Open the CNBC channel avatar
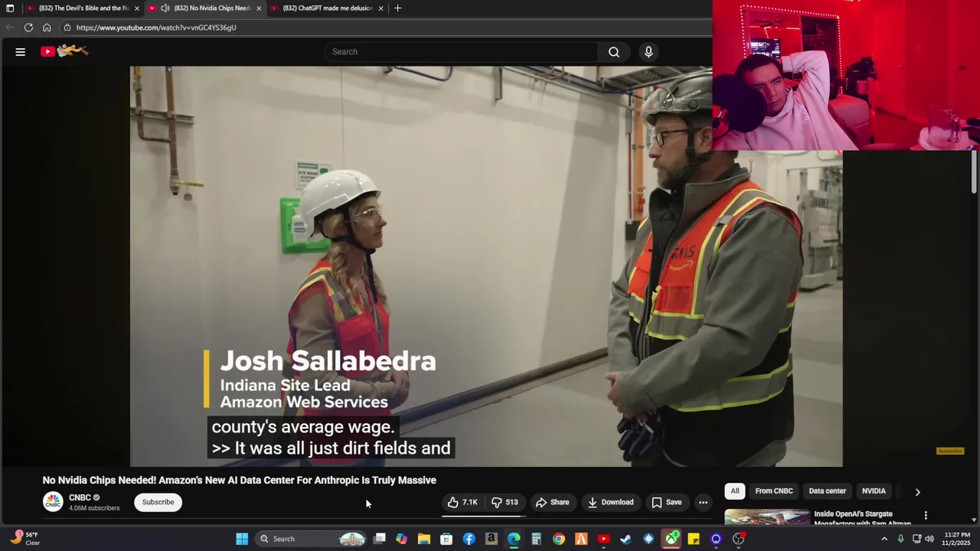This screenshot has height=551, width=980. tap(53, 502)
